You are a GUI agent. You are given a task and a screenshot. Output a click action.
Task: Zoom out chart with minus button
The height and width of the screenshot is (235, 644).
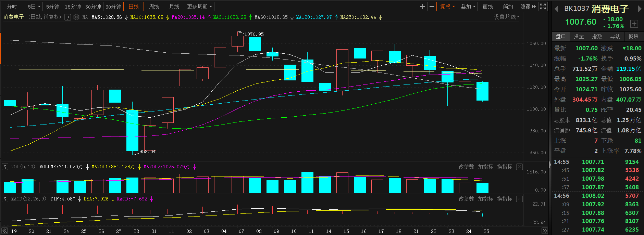432,6
